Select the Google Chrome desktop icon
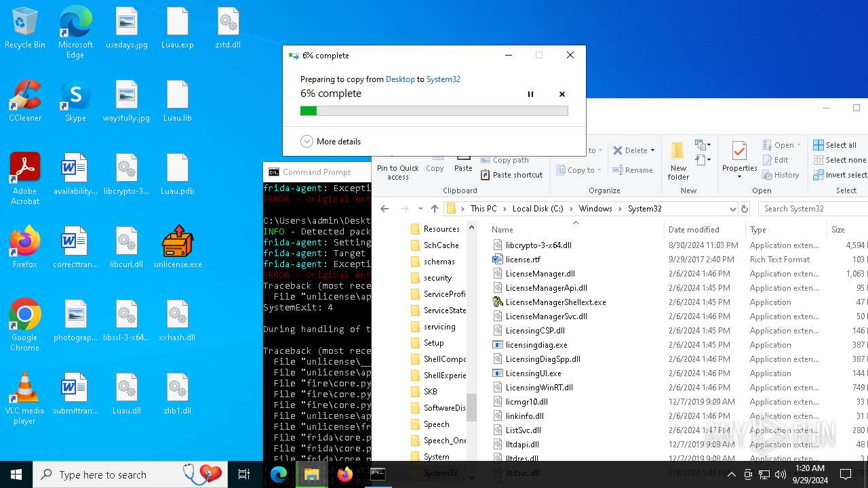This screenshot has height=488, width=868. [x=25, y=325]
